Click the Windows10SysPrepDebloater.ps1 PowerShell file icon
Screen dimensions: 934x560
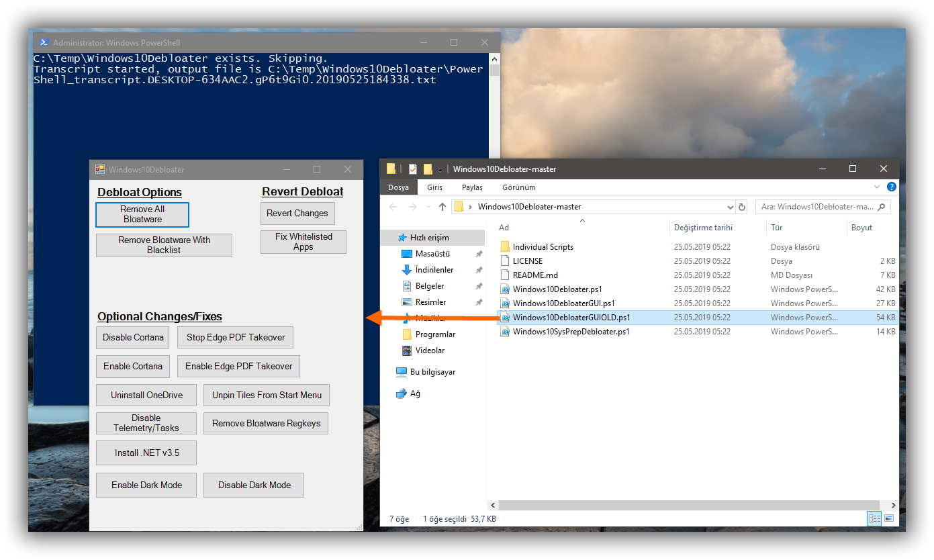pyautogui.click(x=505, y=332)
